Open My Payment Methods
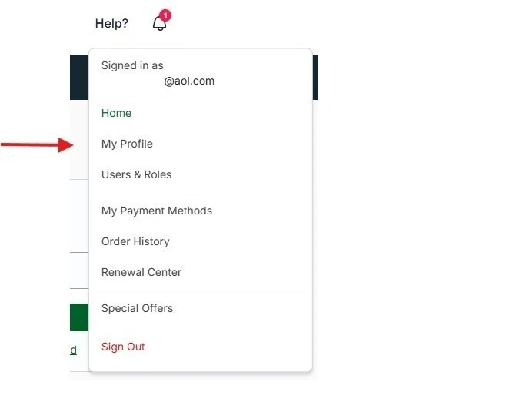This screenshot has height=415, width=532. tap(157, 211)
